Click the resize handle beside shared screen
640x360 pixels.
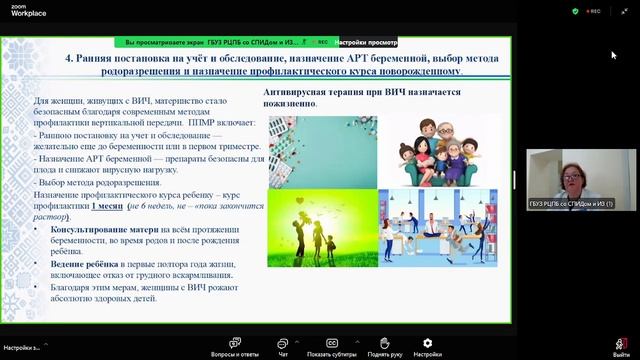pos(514,180)
